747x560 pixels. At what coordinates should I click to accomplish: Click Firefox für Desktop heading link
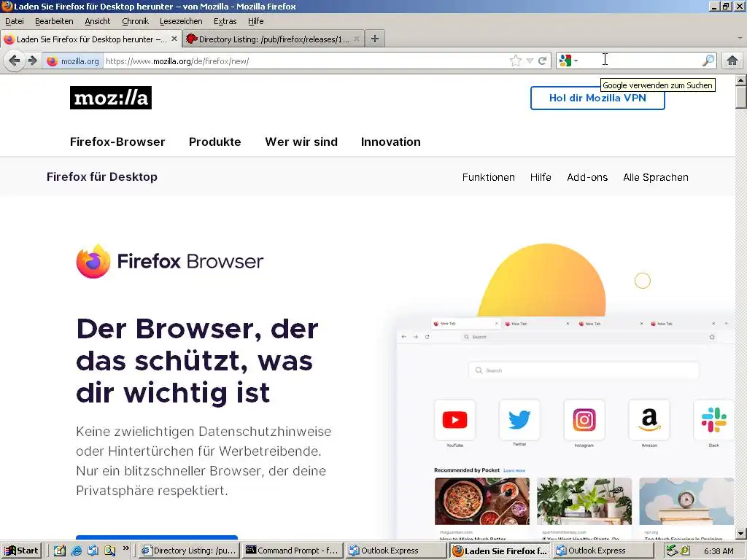[102, 176]
